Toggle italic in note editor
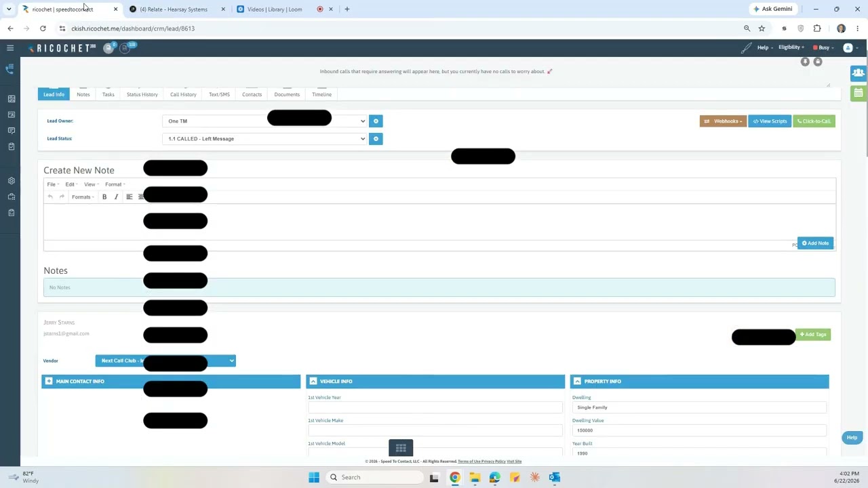Screen dimensions: 868x488 116,197
